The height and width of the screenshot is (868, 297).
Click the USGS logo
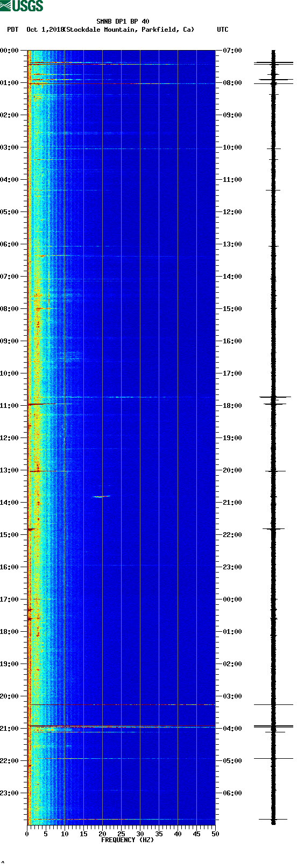22,6
